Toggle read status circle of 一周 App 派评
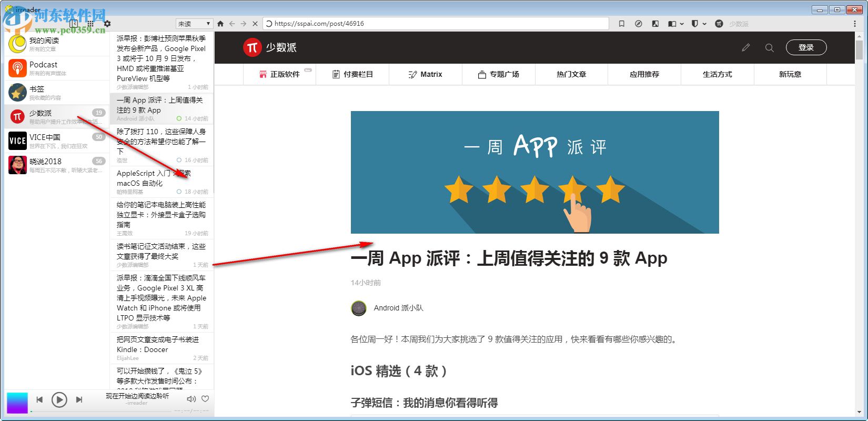 [x=179, y=118]
